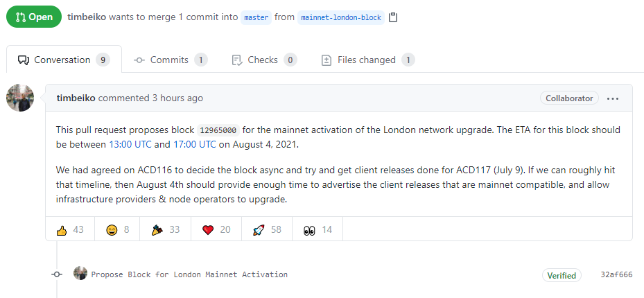Click the rocket emoji reaction

(x=267, y=229)
